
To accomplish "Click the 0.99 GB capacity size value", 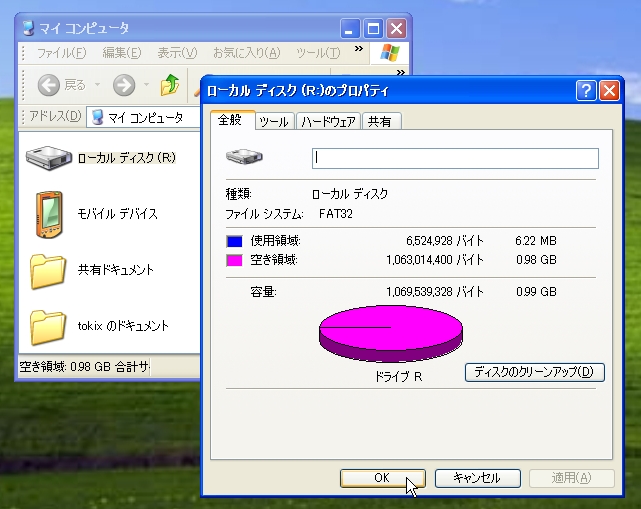I will pos(536,291).
